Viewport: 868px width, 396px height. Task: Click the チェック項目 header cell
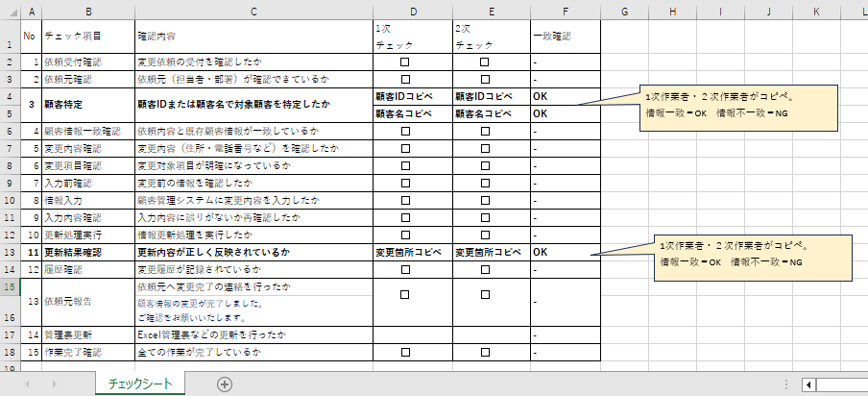[x=88, y=37]
